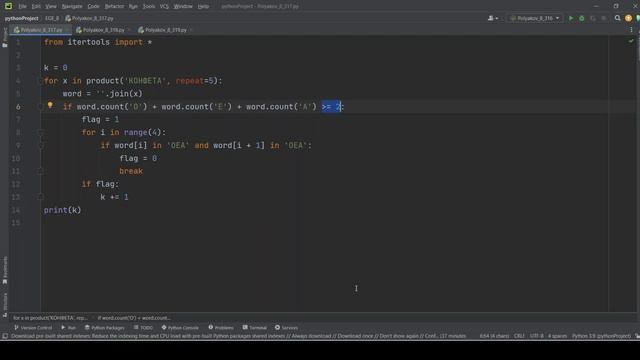Open the editor tabs more options icon
This screenshot has width=640, height=360.
point(631,30)
